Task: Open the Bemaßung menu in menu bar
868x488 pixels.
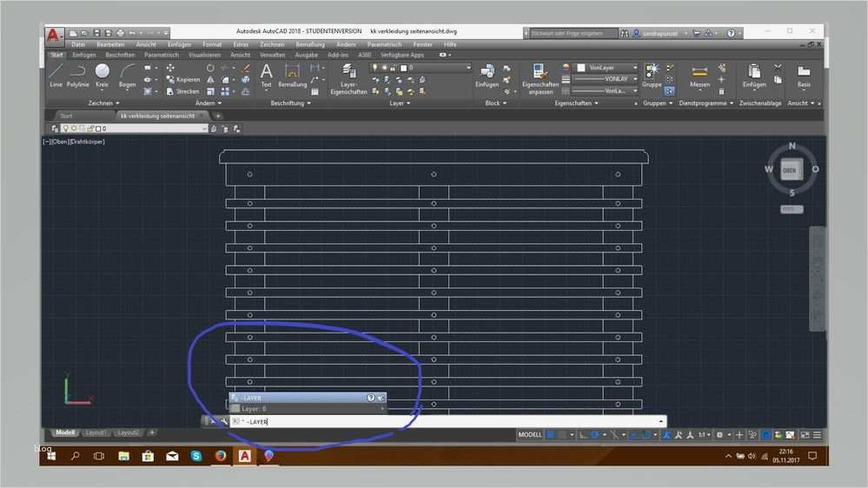Action: [x=310, y=44]
